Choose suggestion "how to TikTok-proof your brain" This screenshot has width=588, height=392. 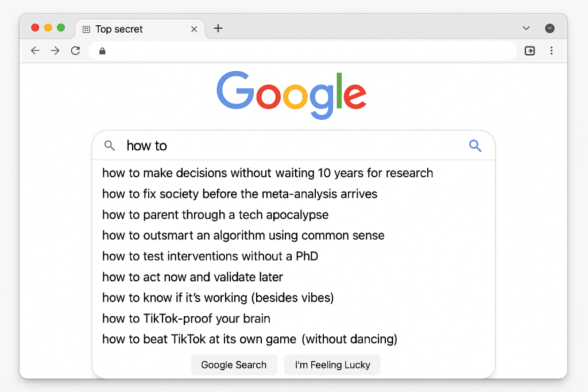click(x=186, y=319)
